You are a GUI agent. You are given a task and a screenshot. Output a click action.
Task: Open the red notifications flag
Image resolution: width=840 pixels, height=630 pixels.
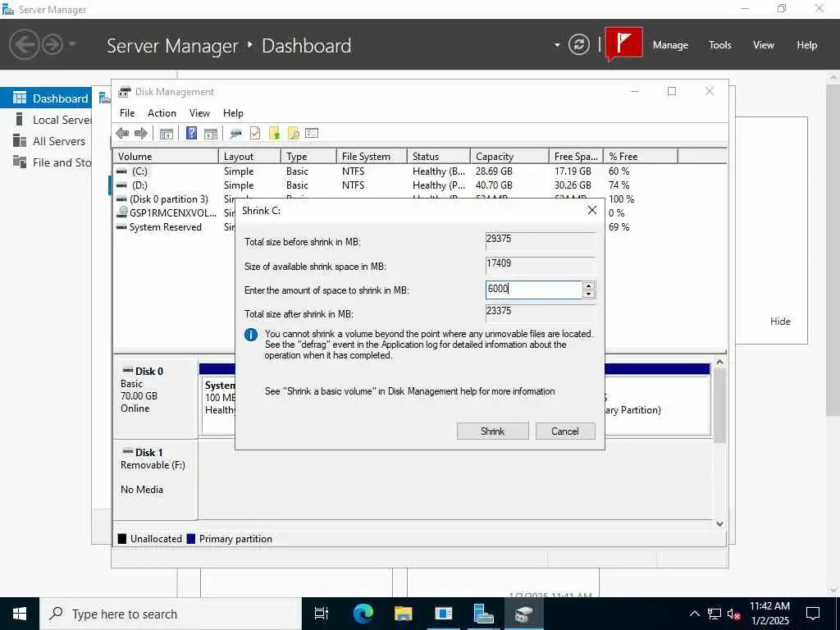(x=624, y=43)
